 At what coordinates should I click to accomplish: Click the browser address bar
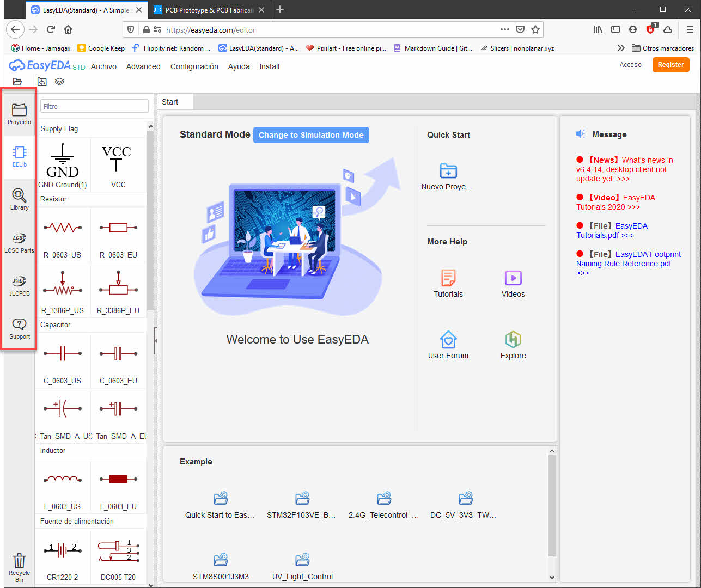coord(332,30)
